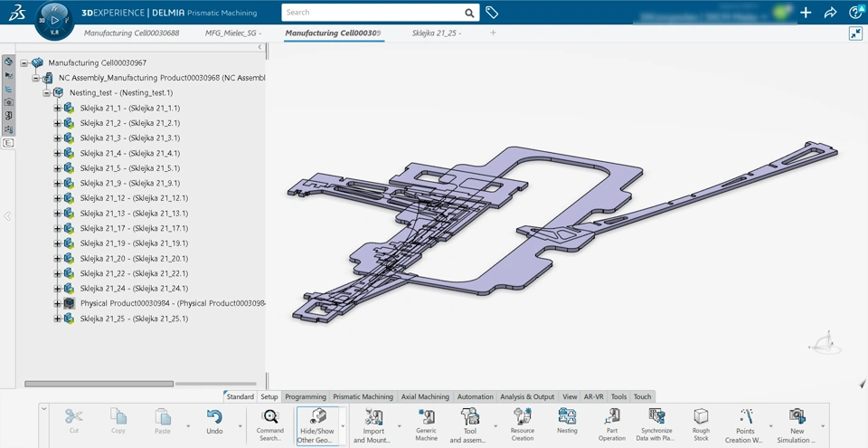The width and height of the screenshot is (868, 448).
Task: Open the Prismatic Machining tab
Action: point(363,396)
